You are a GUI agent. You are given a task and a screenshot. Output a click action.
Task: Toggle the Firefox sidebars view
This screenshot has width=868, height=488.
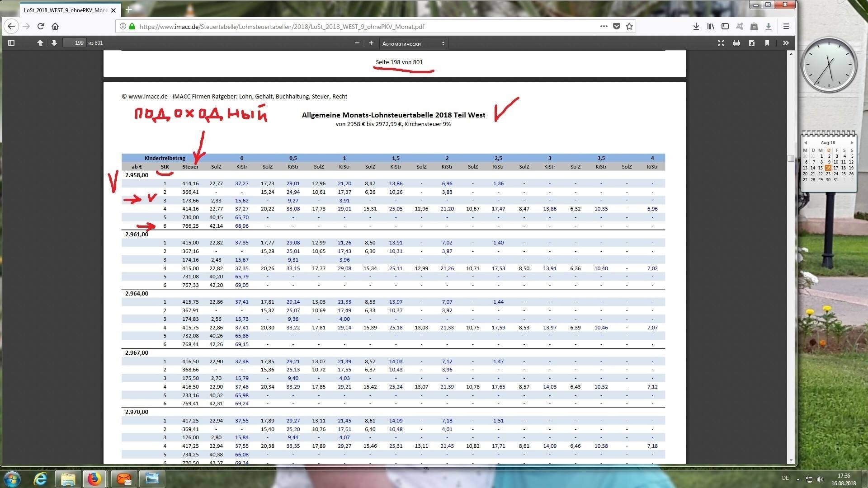tap(725, 27)
